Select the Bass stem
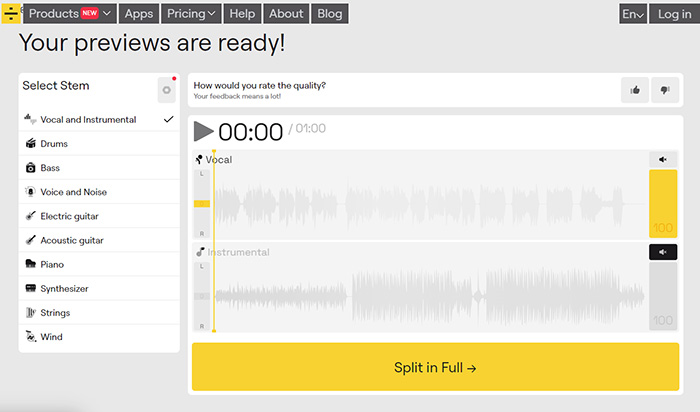This screenshot has height=412, width=700. tap(99, 168)
